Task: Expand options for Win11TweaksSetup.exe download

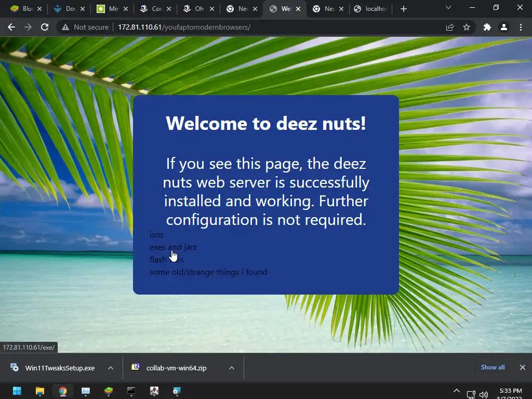Action: click(x=111, y=368)
